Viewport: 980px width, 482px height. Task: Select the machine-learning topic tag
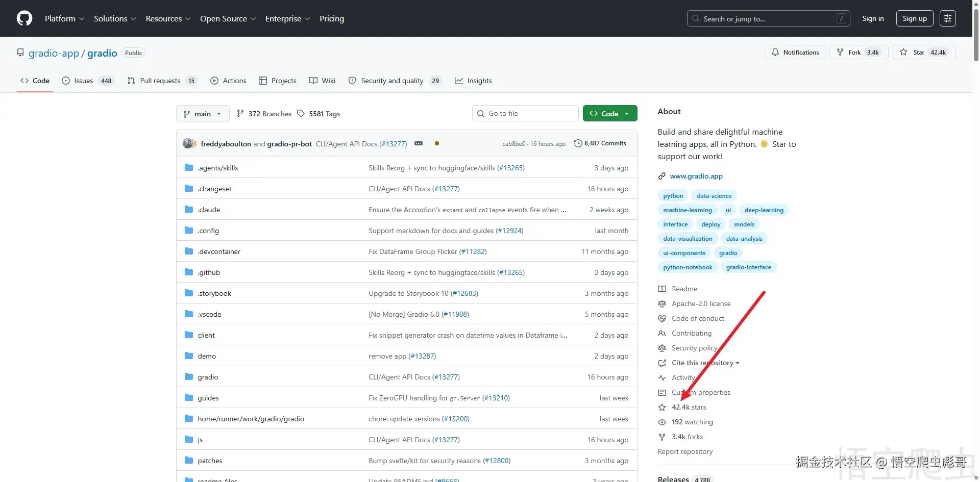(688, 210)
